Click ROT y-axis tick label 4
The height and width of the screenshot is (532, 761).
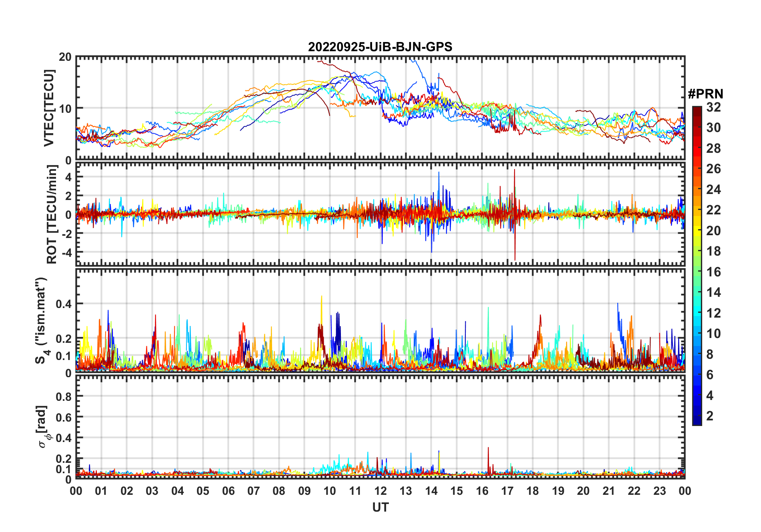68,176
